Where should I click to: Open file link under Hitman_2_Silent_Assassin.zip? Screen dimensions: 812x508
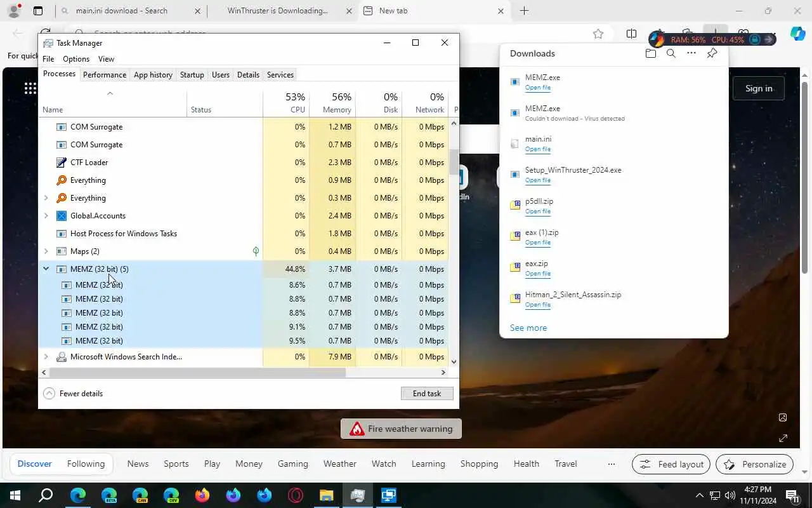538,305
